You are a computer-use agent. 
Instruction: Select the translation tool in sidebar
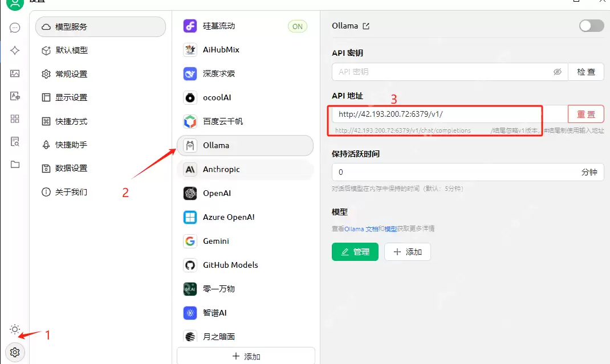[15, 97]
